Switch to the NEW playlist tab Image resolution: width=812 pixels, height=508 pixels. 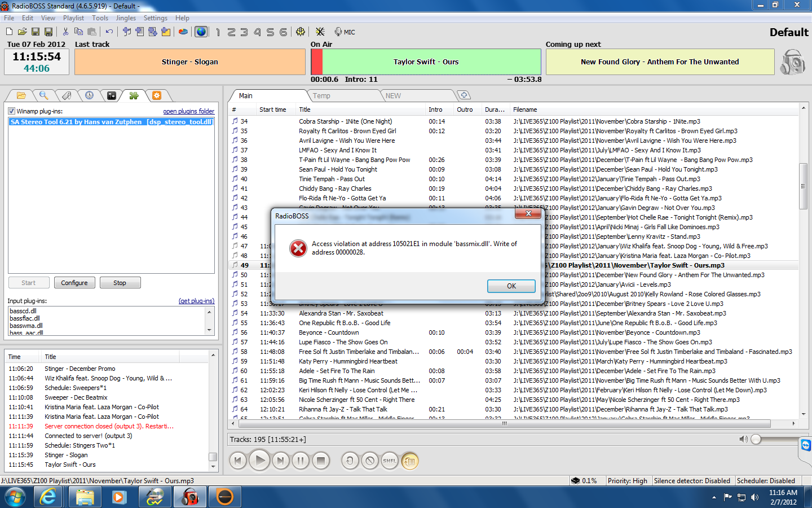[x=393, y=96]
